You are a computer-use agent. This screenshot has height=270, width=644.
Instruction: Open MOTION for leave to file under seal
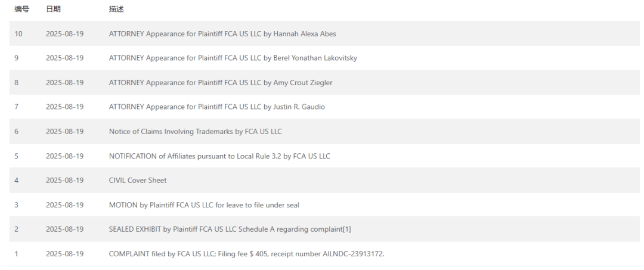pyautogui.click(x=204, y=205)
